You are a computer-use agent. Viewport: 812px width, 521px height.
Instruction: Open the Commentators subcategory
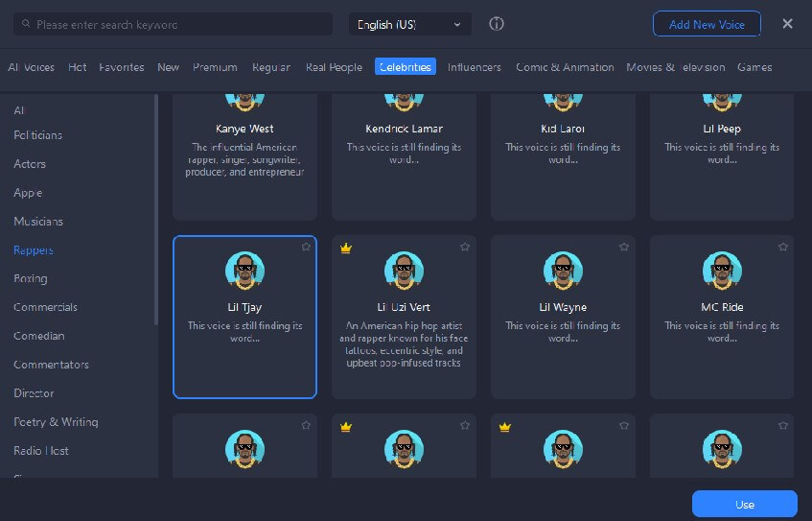[x=51, y=365]
